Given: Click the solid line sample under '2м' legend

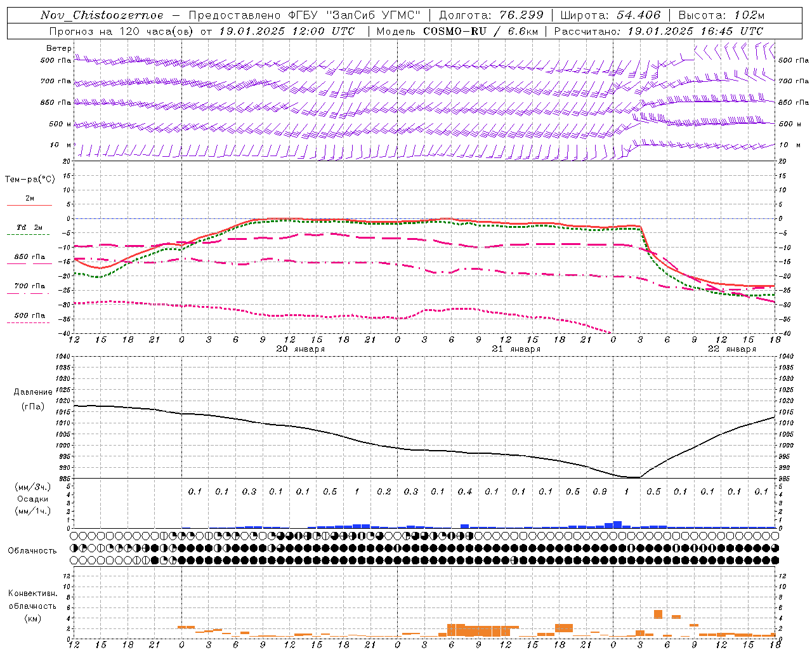Looking at the screenshot, I should click(29, 205).
